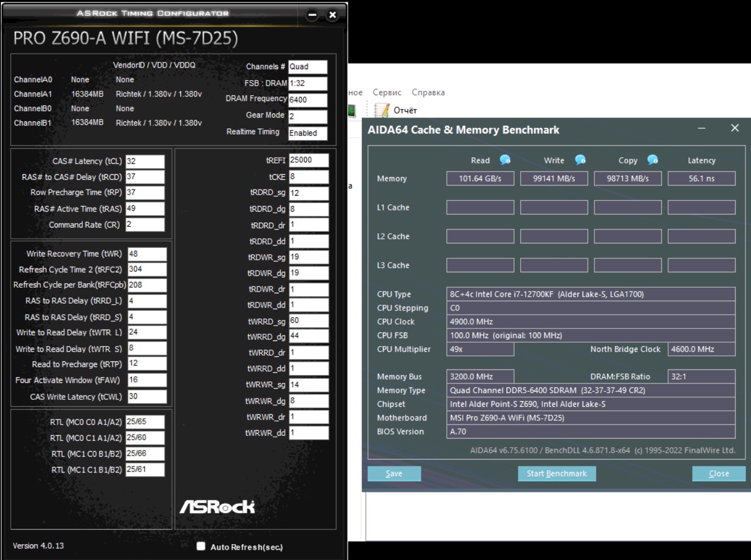The width and height of the screenshot is (751, 560).
Task: Click the info icon next to Copy
Action: point(653,160)
